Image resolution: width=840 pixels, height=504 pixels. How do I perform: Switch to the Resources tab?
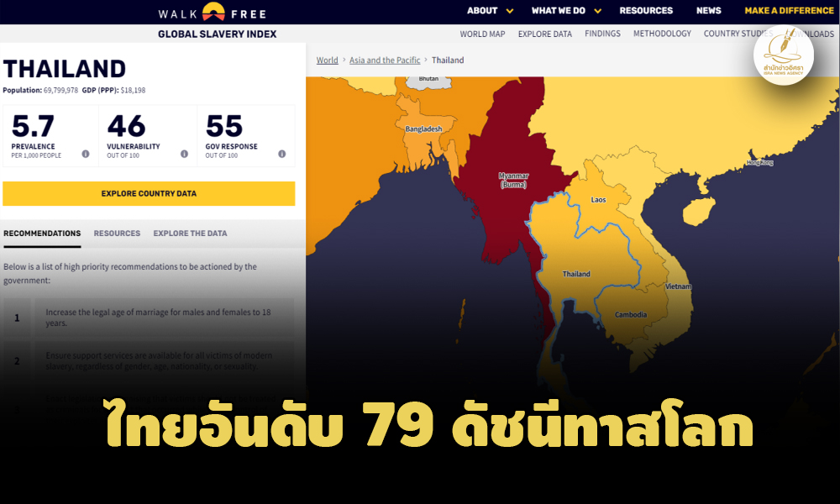coord(117,234)
